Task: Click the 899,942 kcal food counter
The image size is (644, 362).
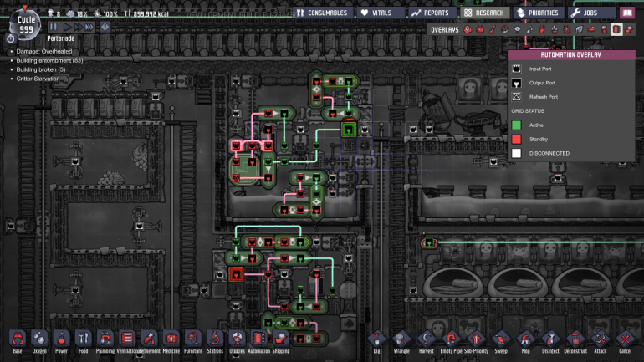Action: pos(146,13)
